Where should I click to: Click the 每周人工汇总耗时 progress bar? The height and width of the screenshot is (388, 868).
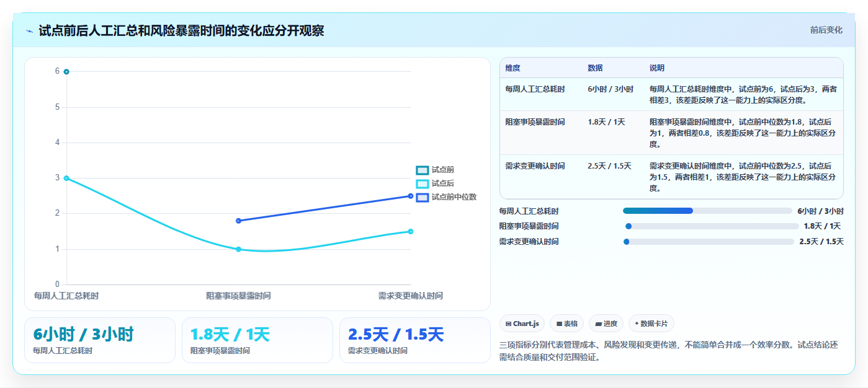[707, 211]
